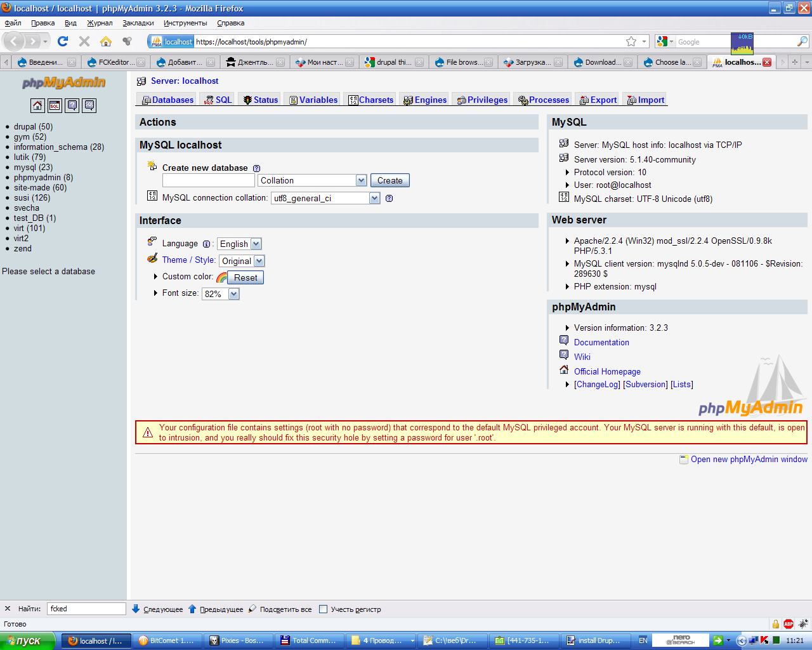Screen dimensions: 812x650
Task: Close the find bar with X icon
Action: [8, 609]
